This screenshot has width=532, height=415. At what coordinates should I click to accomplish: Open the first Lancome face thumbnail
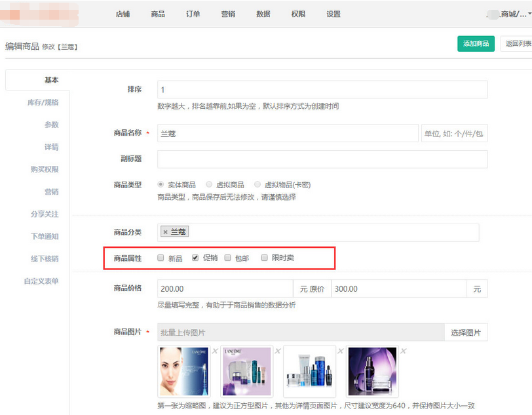tap(183, 372)
